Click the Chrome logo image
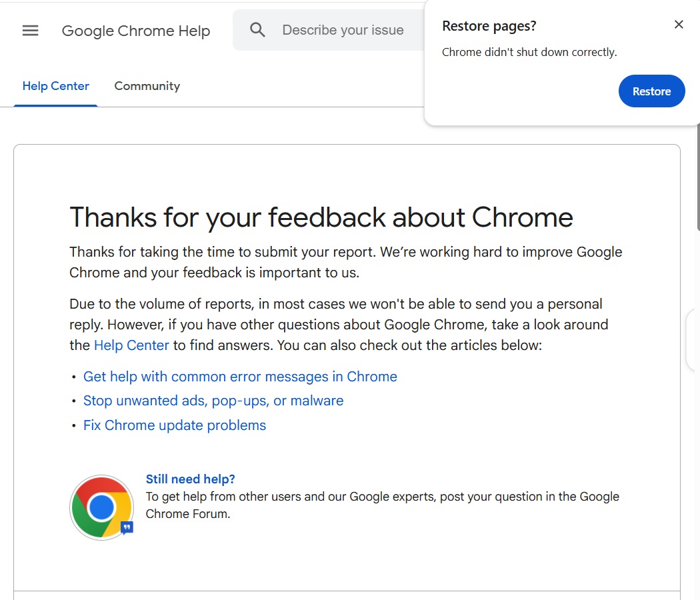Viewport: 700px width, 600px height. click(101, 507)
